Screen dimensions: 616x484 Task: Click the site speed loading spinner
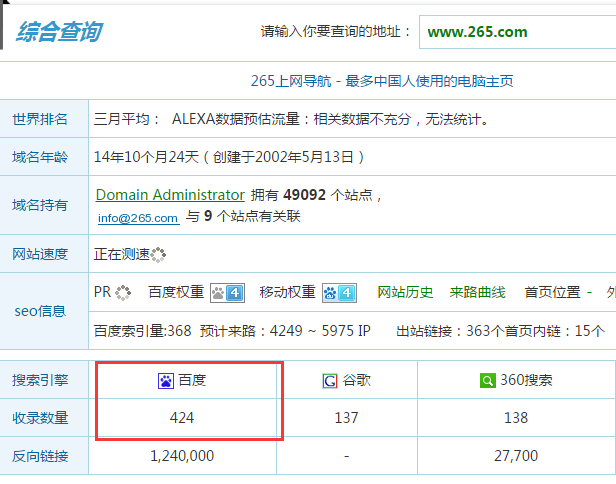click(x=158, y=255)
